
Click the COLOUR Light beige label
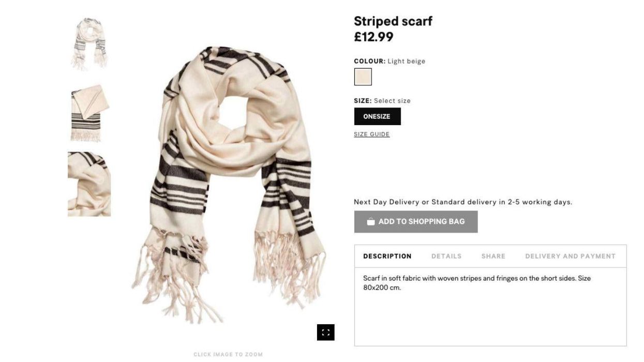[390, 61]
